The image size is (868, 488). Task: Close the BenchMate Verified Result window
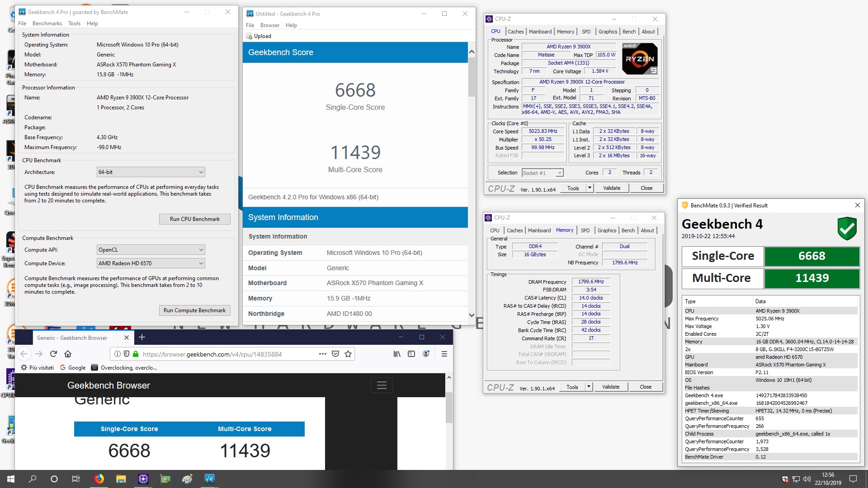click(x=857, y=205)
